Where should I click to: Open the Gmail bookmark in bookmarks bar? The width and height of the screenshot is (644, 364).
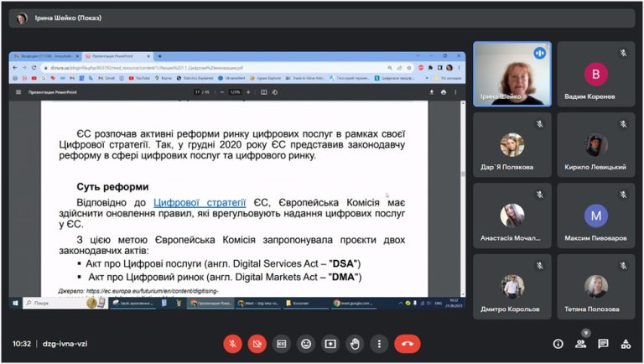coord(106,78)
